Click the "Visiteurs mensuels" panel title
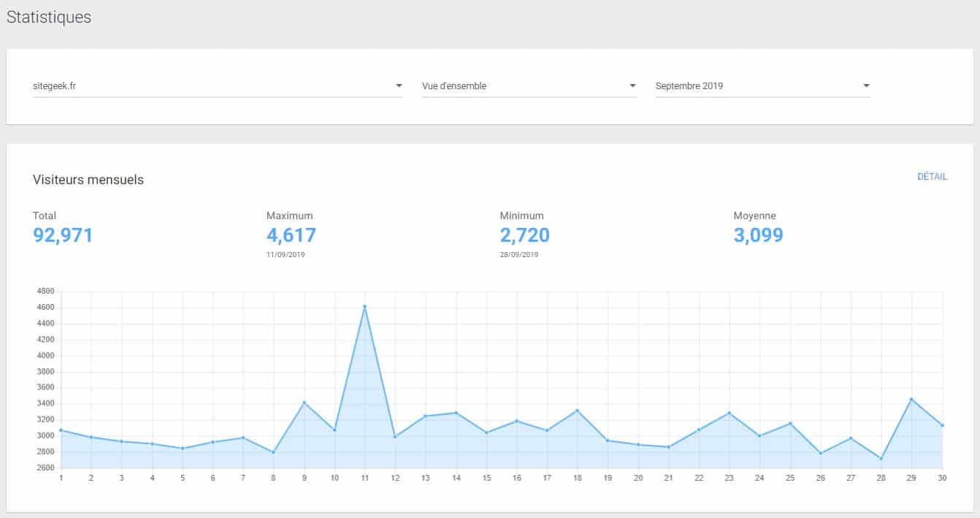The width and height of the screenshot is (980, 518). 88,180
